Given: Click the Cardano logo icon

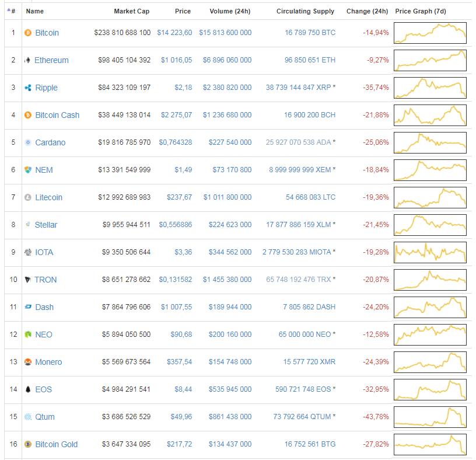Looking at the screenshot, I should pos(28,142).
